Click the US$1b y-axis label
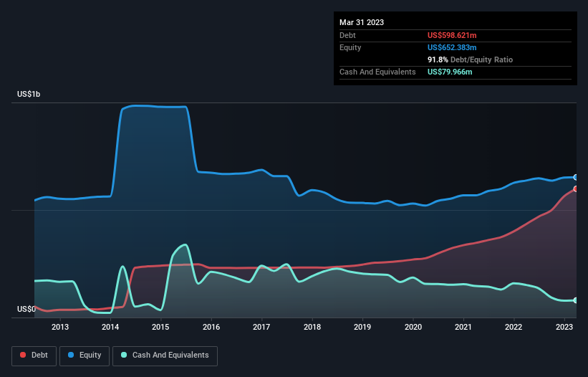 tap(29, 94)
